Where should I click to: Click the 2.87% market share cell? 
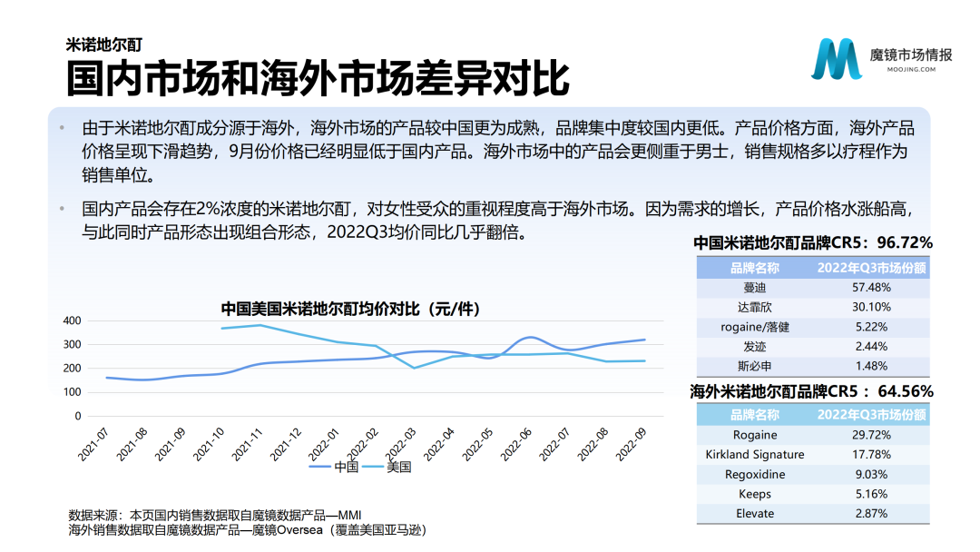[x=871, y=513]
